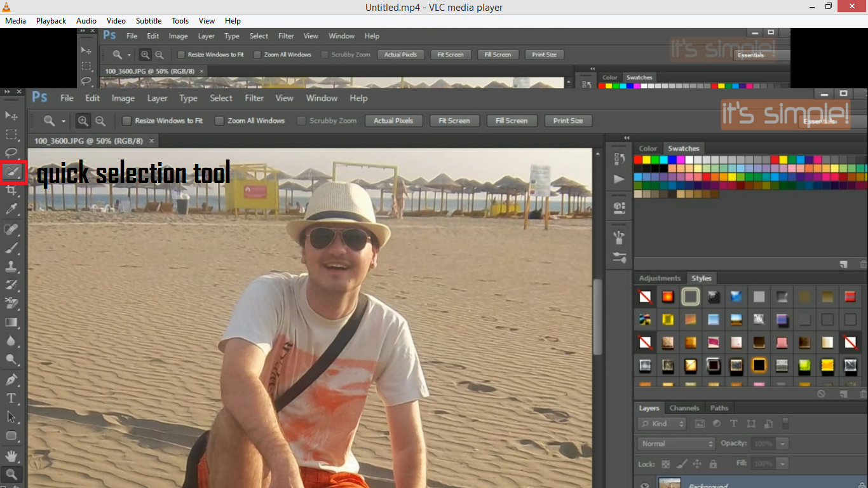Open Layer menu in large Photoshop menu bar

157,98
